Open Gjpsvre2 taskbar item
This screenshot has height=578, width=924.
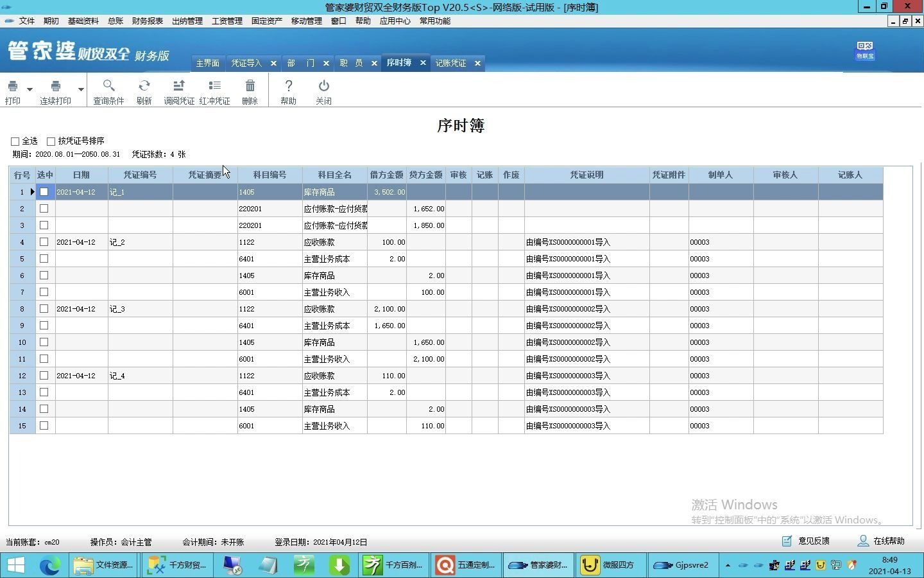[682, 565]
